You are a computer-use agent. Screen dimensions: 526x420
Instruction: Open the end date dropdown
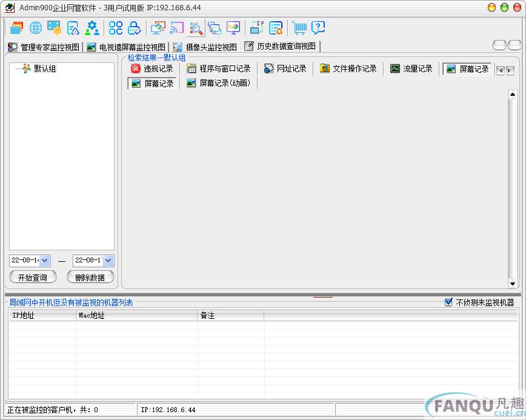[x=108, y=261]
